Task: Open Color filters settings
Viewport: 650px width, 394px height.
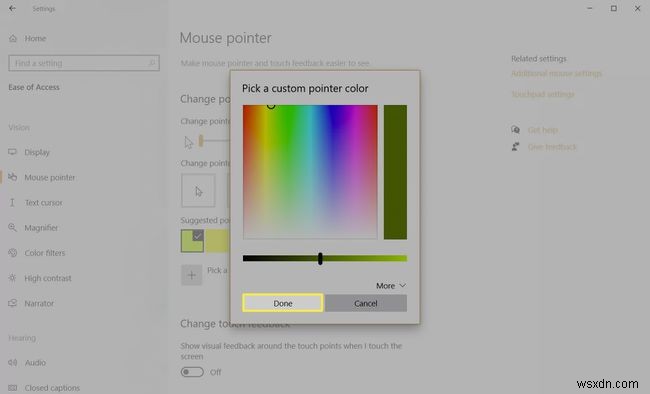Action: (44, 253)
